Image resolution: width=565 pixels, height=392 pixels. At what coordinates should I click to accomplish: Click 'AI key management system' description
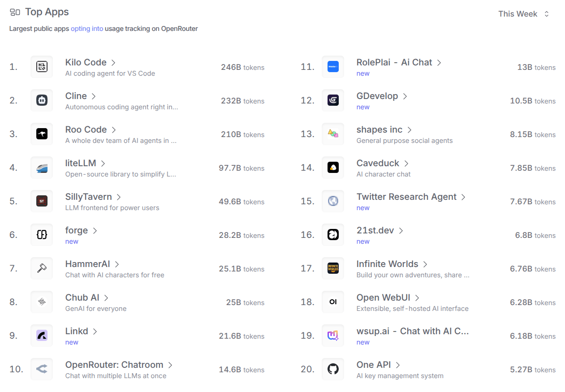[400, 376]
